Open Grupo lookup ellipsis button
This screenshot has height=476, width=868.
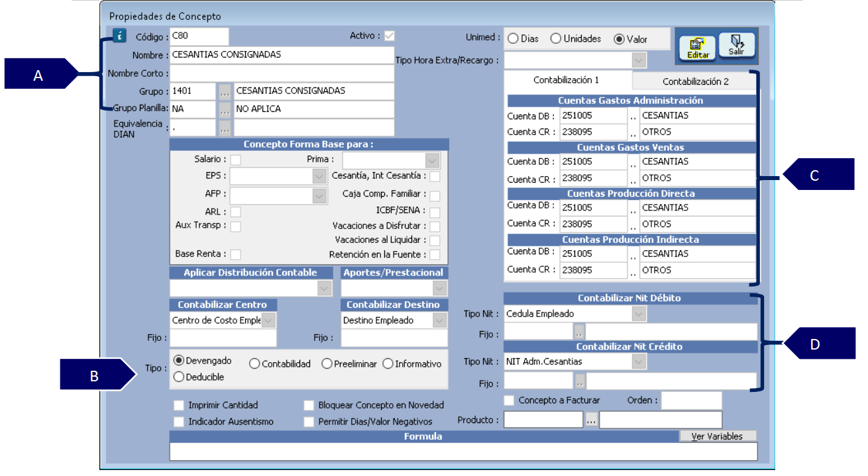[225, 91]
